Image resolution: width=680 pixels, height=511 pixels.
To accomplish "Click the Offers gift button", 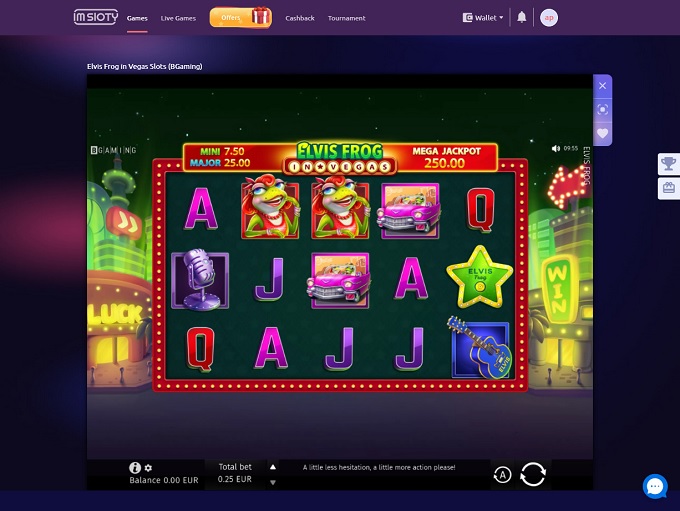I will point(241,17).
